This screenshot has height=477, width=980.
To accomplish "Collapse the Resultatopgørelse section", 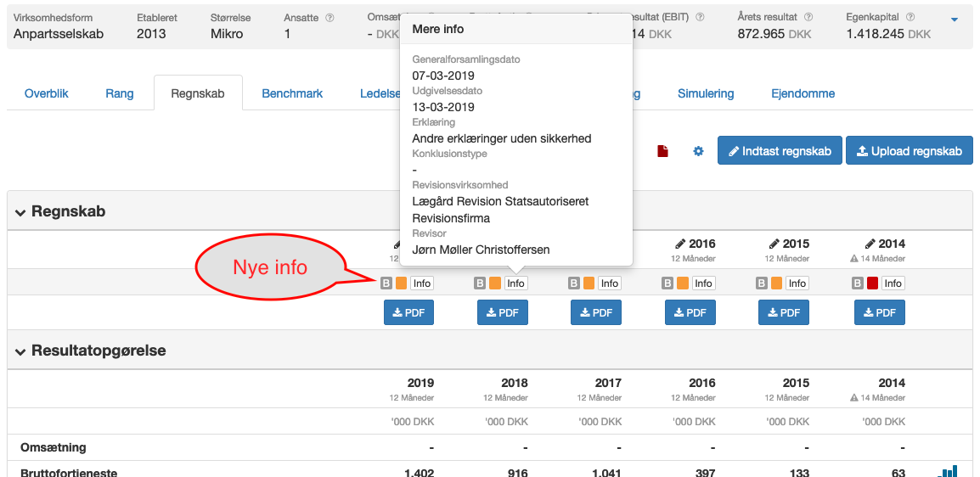I will pos(20,351).
